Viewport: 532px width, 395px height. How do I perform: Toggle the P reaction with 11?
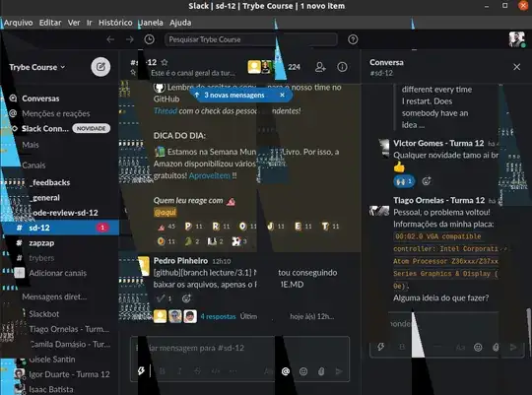coord(194,227)
